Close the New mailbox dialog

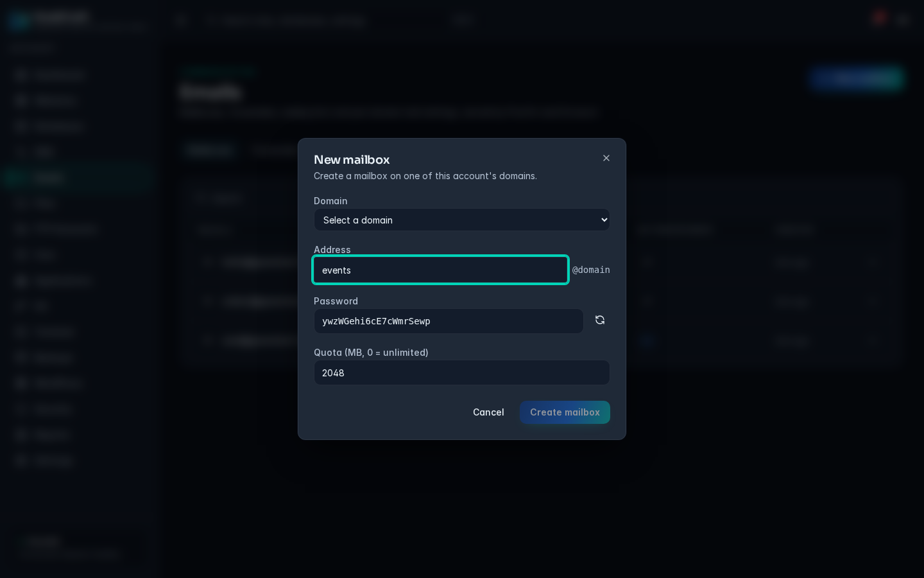tap(606, 158)
